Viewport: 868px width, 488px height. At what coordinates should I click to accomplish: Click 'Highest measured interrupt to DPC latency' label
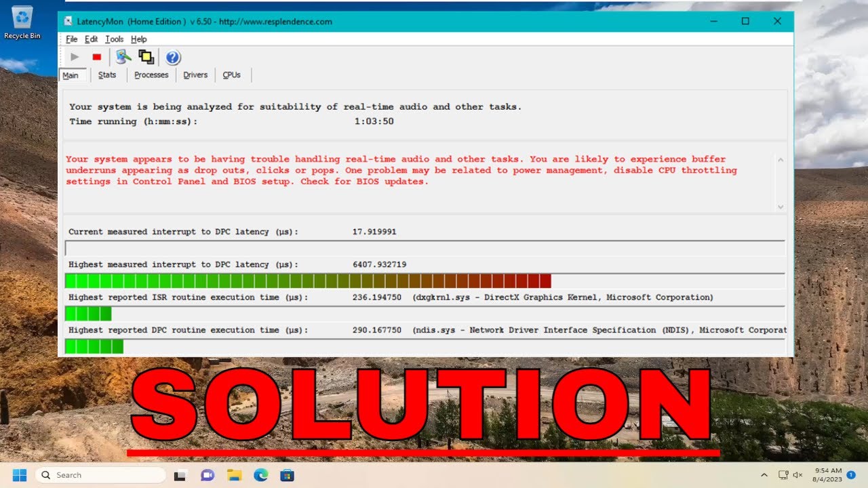tap(183, 264)
